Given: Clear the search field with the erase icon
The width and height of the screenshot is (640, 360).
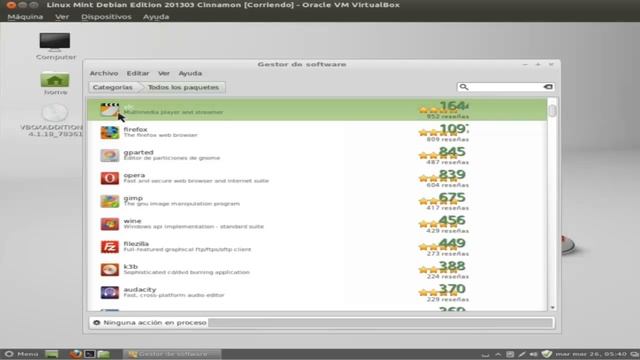Looking at the screenshot, I should tap(548, 87).
